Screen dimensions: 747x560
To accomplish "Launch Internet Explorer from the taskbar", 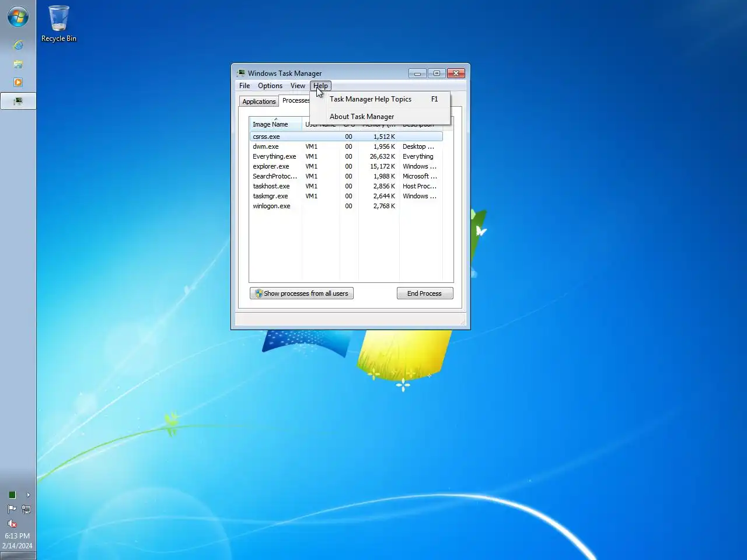I will point(18,45).
